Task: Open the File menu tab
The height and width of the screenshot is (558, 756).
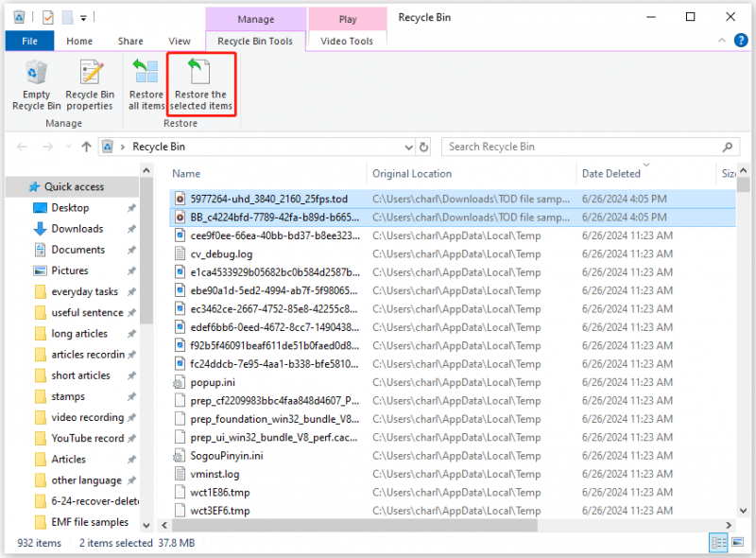Action: [29, 41]
